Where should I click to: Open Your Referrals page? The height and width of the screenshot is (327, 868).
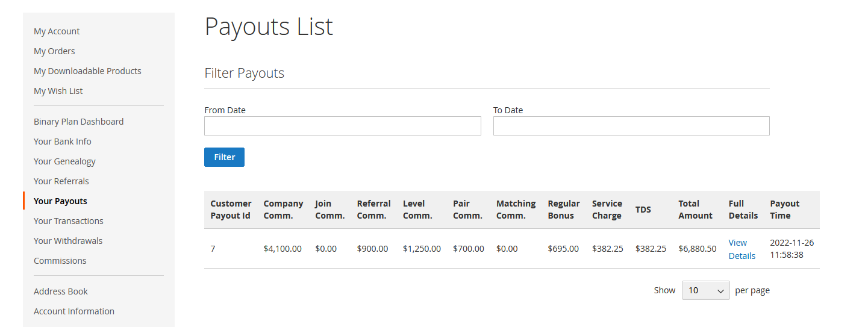(61, 181)
